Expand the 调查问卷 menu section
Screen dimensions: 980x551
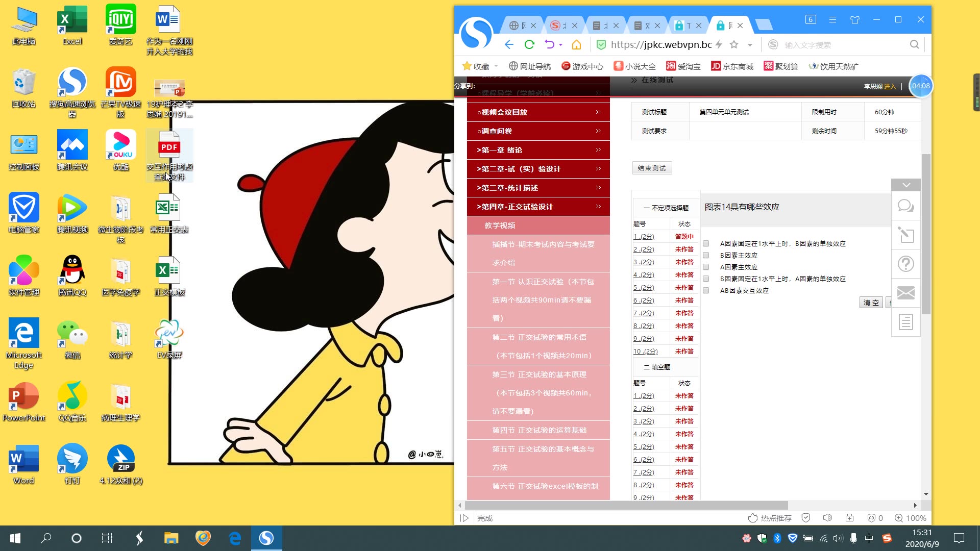click(x=538, y=131)
